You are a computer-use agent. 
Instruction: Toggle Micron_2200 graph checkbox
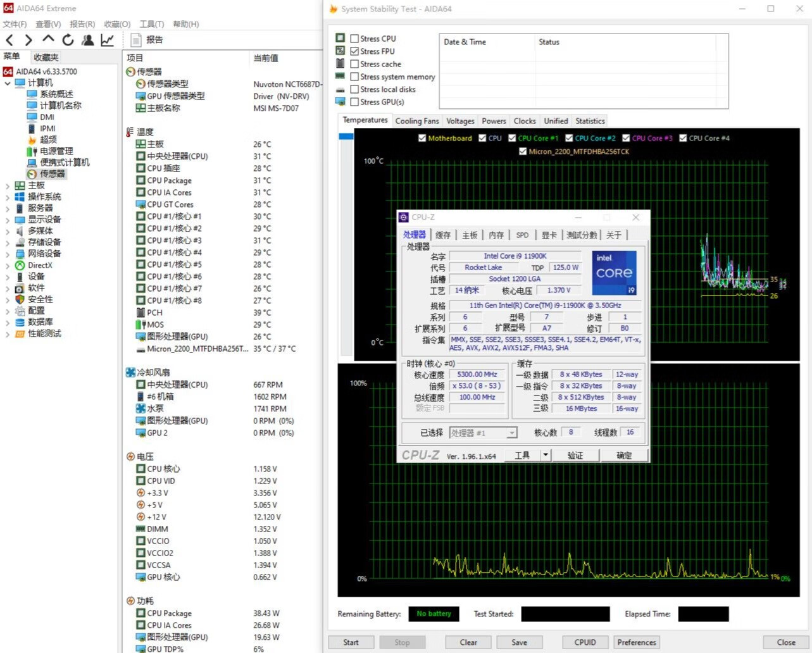point(523,151)
